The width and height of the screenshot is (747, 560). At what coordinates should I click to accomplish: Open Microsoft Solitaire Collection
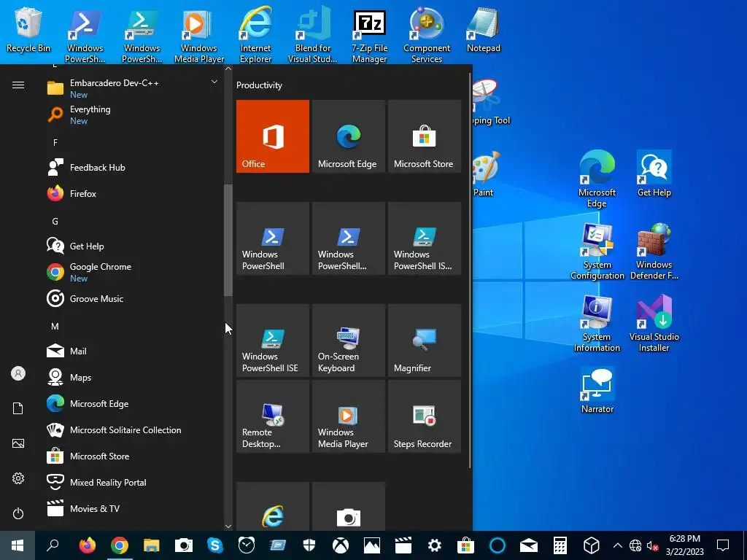(x=133, y=430)
